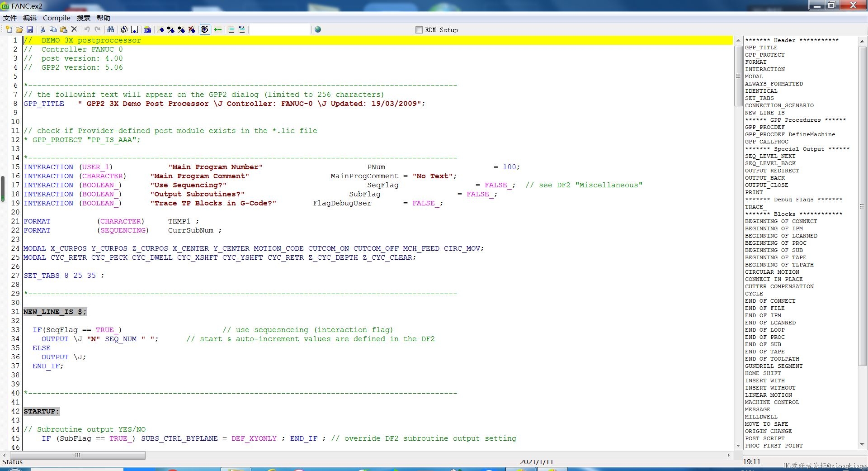Jump to the previous bookmark icon
Screen dimensions: 868x471
tap(181, 29)
